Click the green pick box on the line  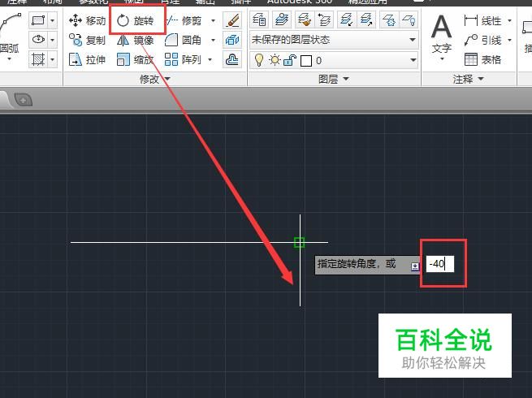299,242
